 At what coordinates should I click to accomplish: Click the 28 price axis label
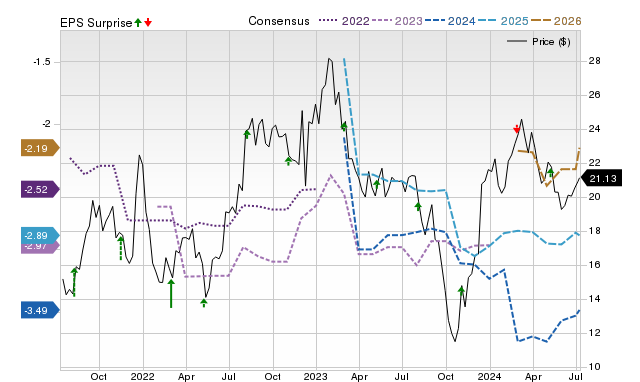click(594, 61)
